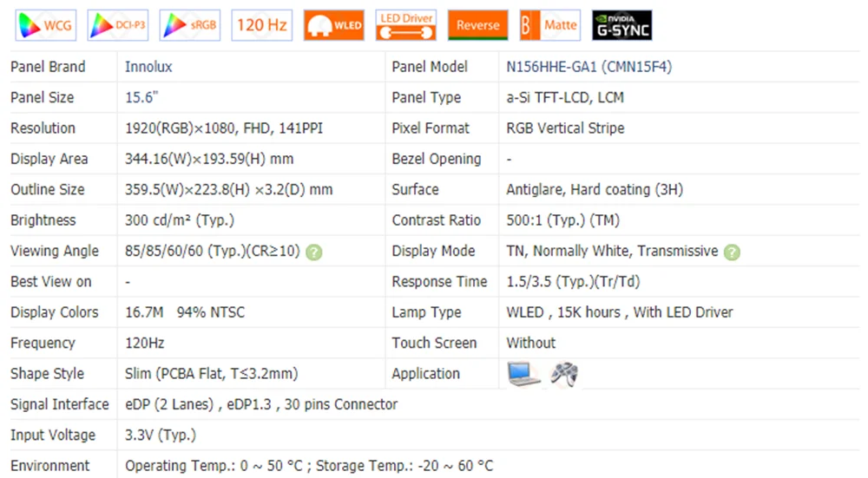The height and width of the screenshot is (478, 868).
Task: Click the Reverse badge
Action: [x=477, y=25]
